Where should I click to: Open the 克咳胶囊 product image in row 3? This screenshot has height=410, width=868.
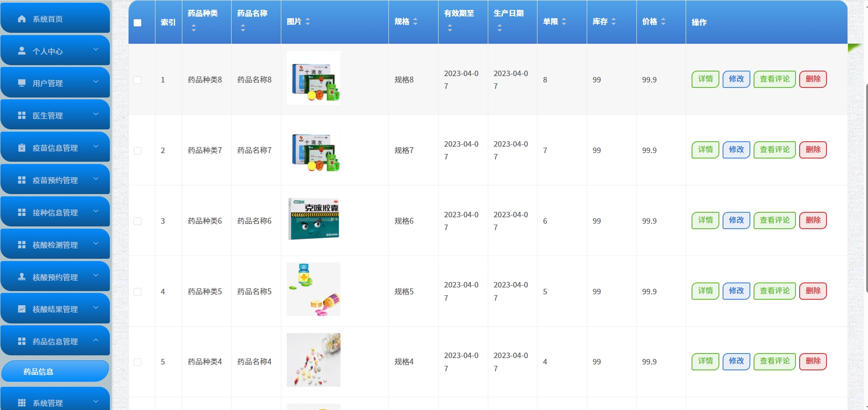tap(314, 219)
